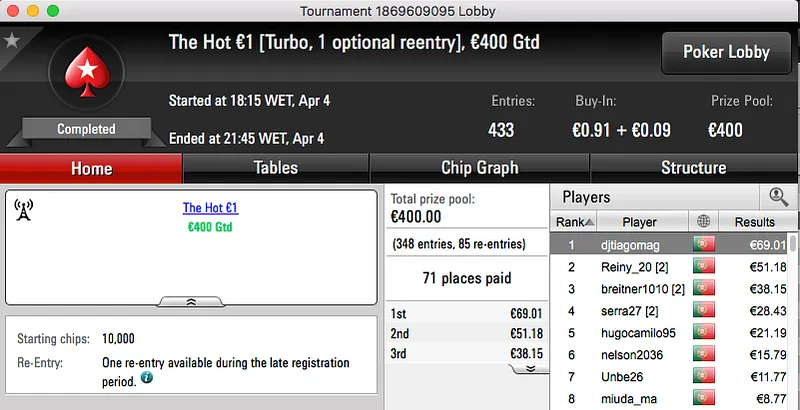This screenshot has width=800, height=410.
Task: Expand the prize payouts list
Action: [530, 368]
